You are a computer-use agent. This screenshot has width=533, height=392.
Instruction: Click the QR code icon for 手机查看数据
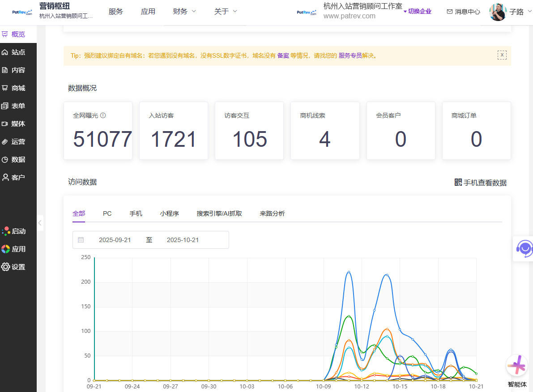(458, 183)
